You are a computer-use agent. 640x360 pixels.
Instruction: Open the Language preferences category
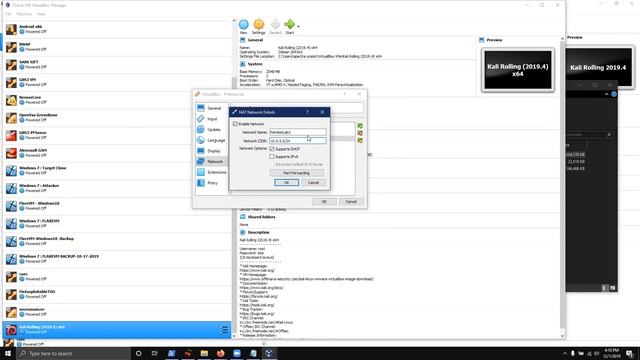(211, 140)
